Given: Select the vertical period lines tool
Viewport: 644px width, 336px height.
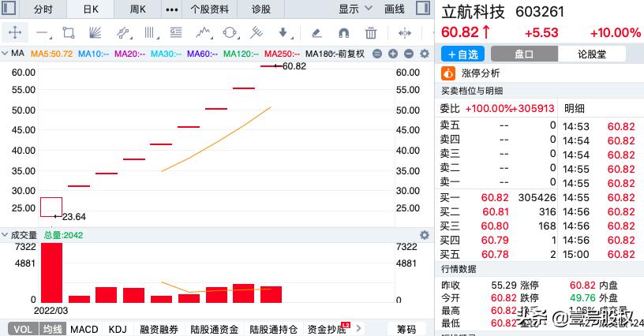Looking at the screenshot, I should tap(150, 33).
